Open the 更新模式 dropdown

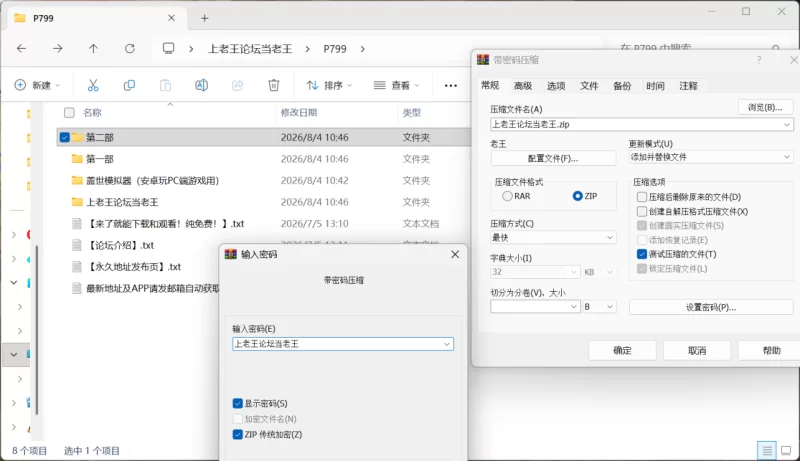click(x=786, y=157)
